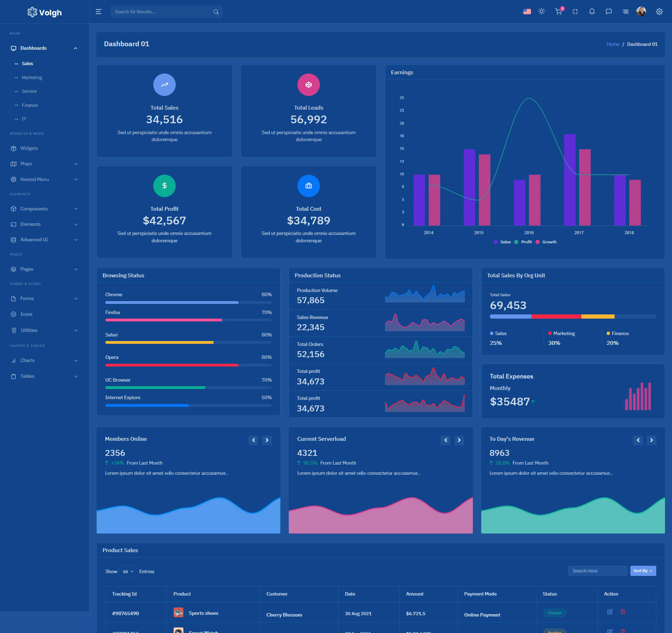
Task: Open the Show entries count dropdown
Action: click(x=128, y=571)
